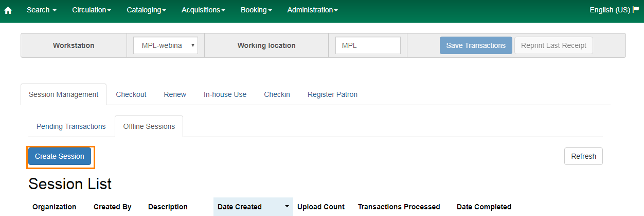Click the Working location input field
The image size is (644, 216).
pos(367,45)
